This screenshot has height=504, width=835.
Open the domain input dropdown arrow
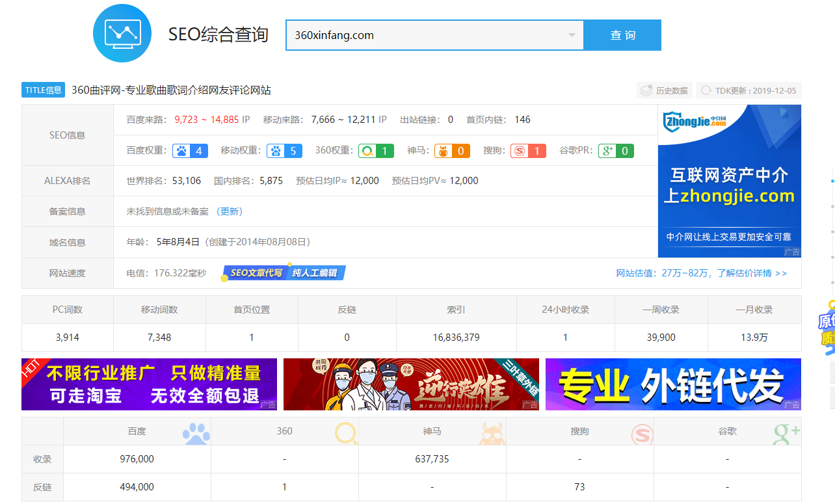click(572, 35)
